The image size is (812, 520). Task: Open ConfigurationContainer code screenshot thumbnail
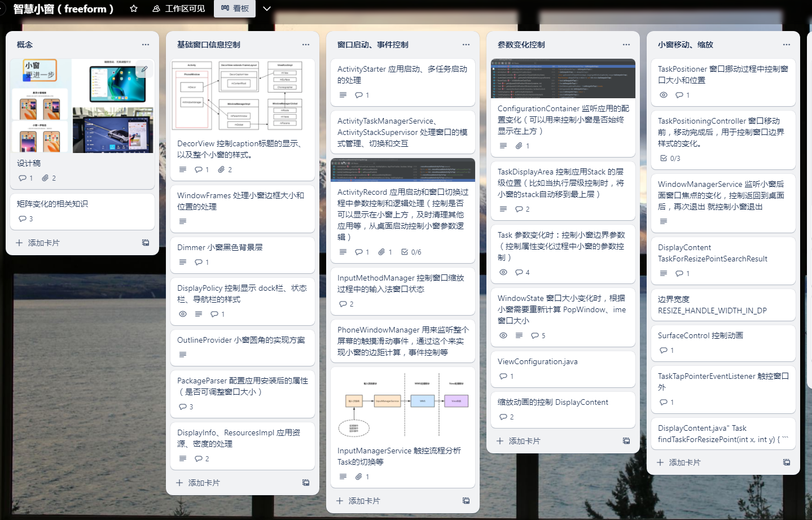(x=563, y=78)
